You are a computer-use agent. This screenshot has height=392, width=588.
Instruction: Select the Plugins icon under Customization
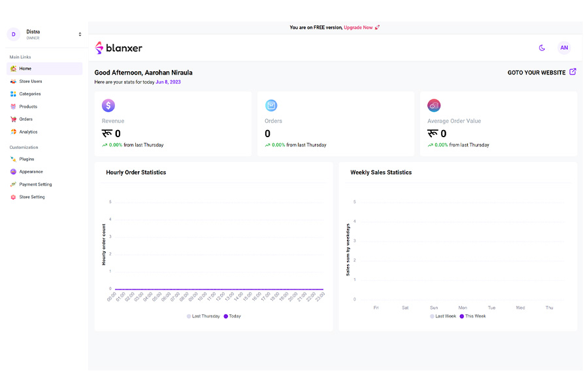[14, 159]
